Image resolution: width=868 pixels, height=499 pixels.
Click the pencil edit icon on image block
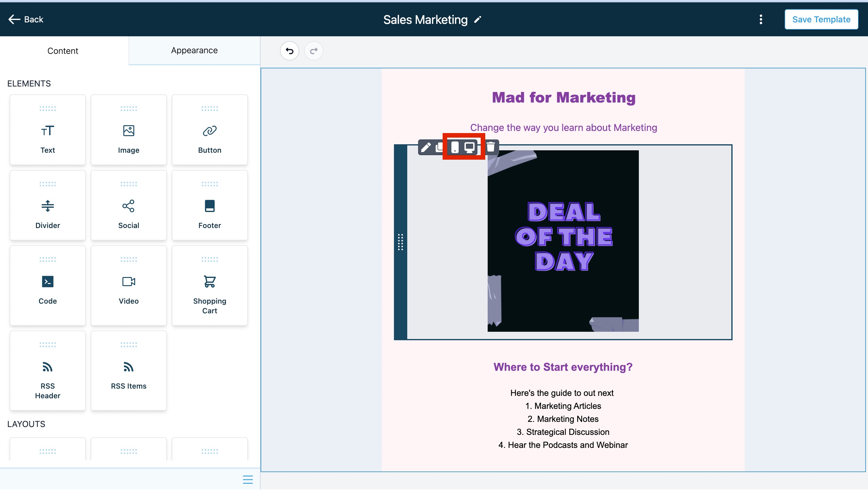click(x=426, y=147)
